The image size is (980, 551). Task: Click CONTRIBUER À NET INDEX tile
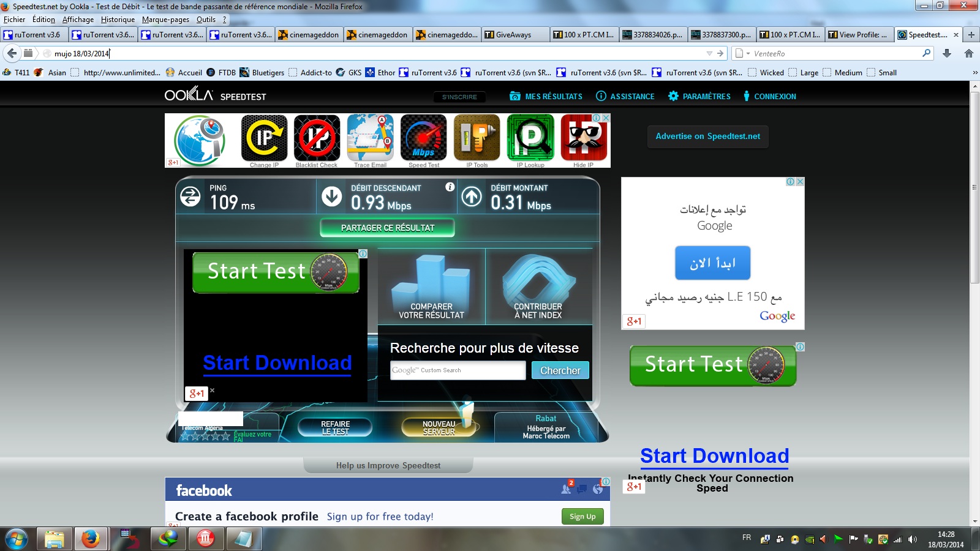coord(538,287)
